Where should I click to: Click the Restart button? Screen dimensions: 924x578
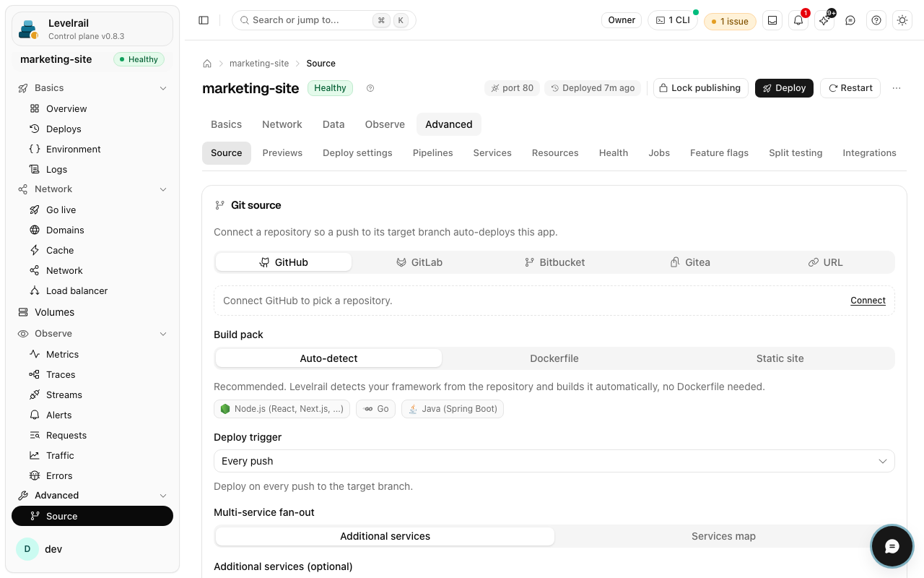coord(850,88)
